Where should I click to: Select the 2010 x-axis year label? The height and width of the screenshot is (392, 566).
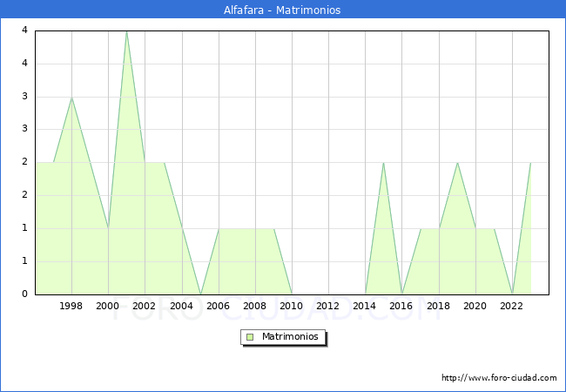[x=292, y=306]
